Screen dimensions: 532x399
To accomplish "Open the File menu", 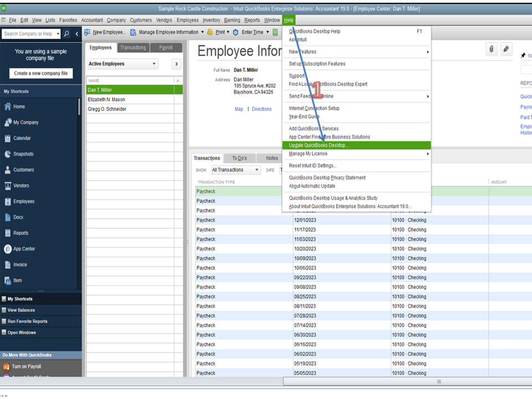I will 13,20.
